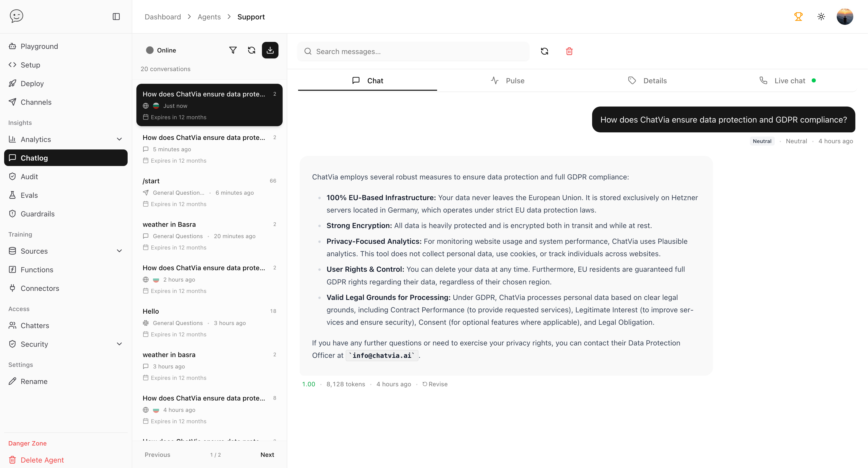Click the Telegram icon on the /start conversation
Screen dimensions: 868x468
pyautogui.click(x=145, y=193)
